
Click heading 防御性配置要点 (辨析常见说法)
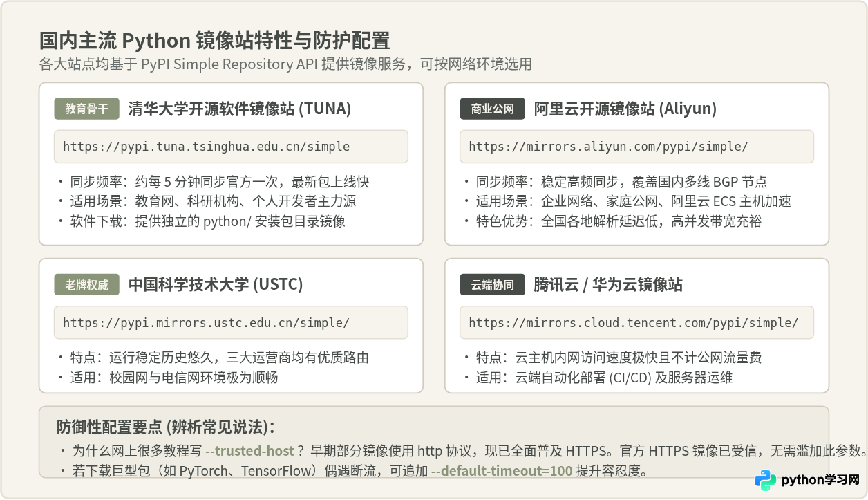[x=165, y=426]
